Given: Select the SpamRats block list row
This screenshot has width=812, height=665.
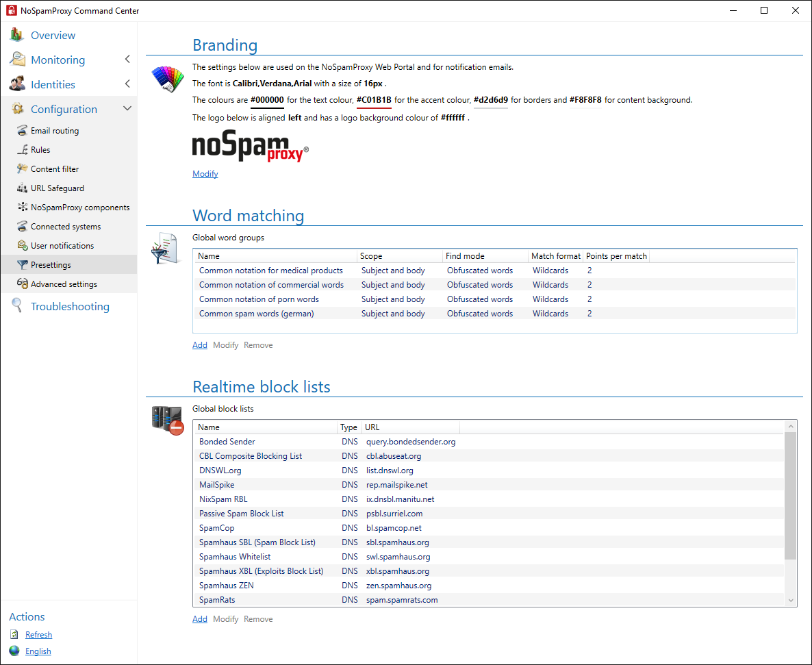Looking at the screenshot, I should 490,600.
